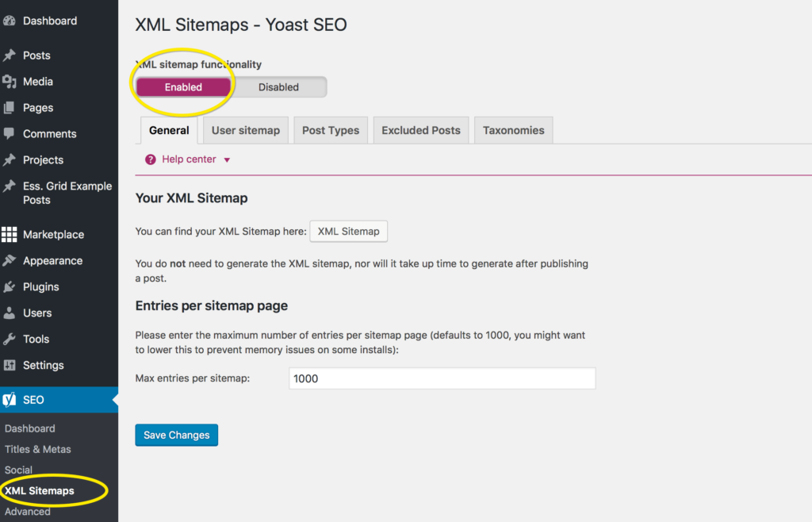Click the Tools wrench icon
This screenshot has width=812, height=522.
(x=9, y=340)
